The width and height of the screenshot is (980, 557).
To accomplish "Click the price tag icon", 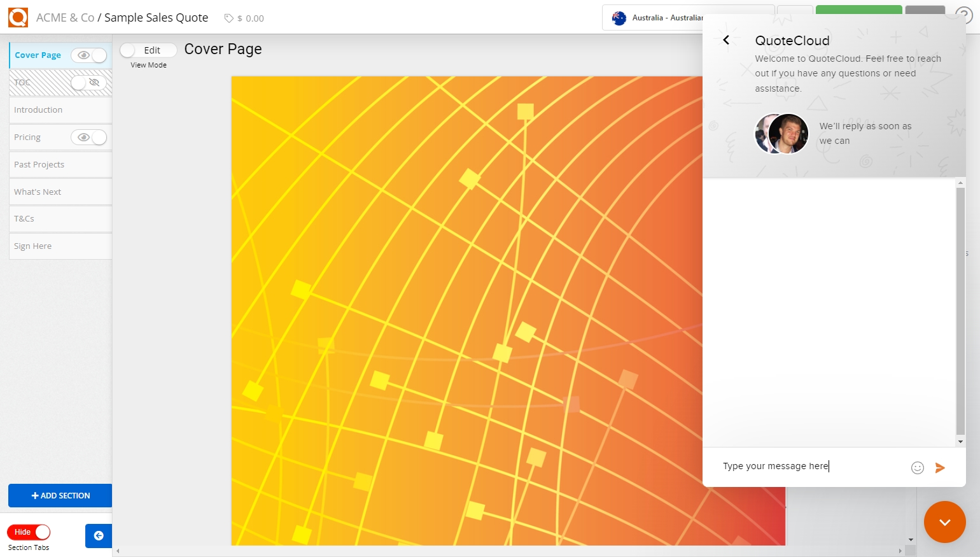I will pyautogui.click(x=228, y=18).
